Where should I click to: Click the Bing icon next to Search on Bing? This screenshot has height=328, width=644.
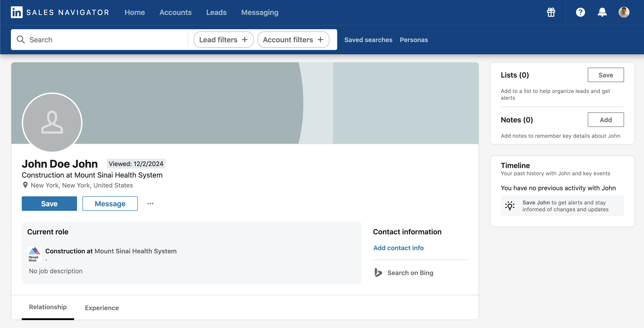pyautogui.click(x=378, y=273)
